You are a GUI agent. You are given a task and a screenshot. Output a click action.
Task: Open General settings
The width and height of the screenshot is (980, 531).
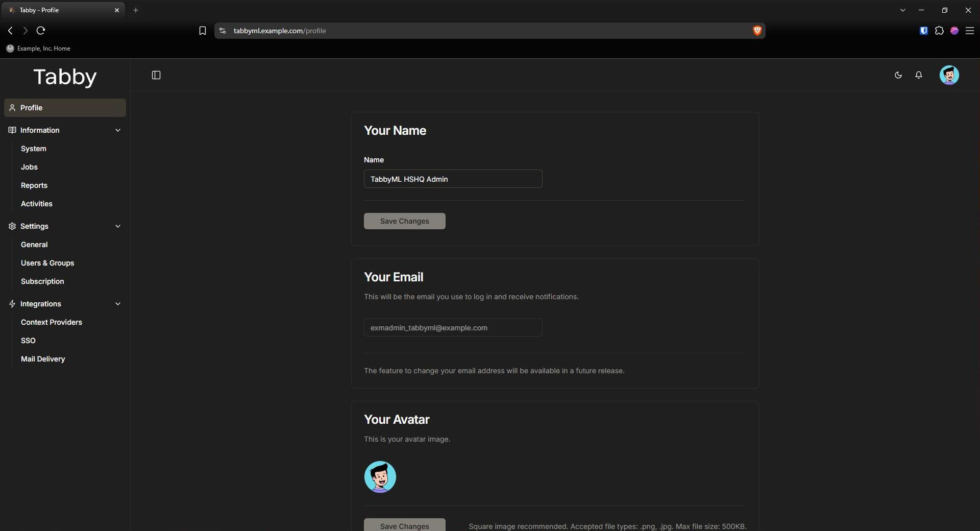34,245
